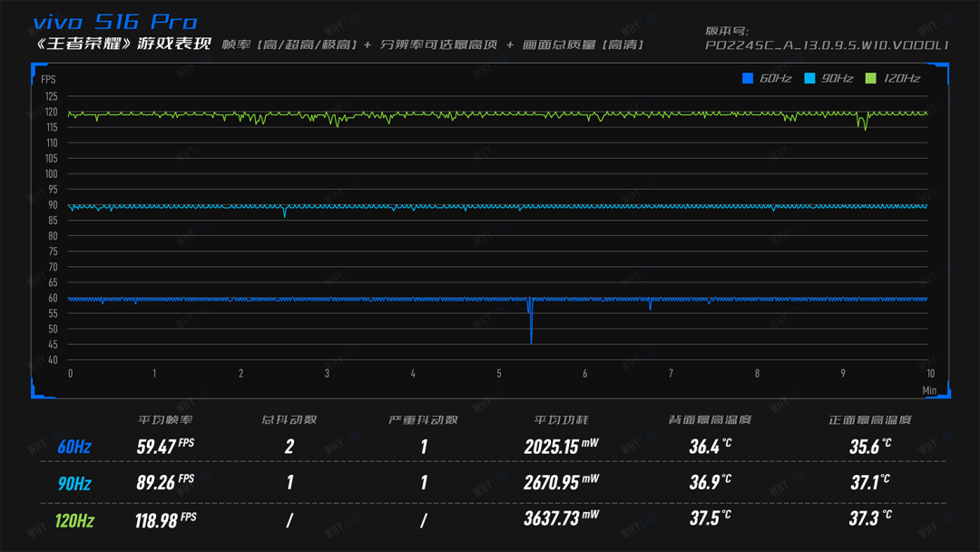The image size is (980, 552).
Task: Click the 40 tick on the FPS axis
Action: tap(53, 360)
